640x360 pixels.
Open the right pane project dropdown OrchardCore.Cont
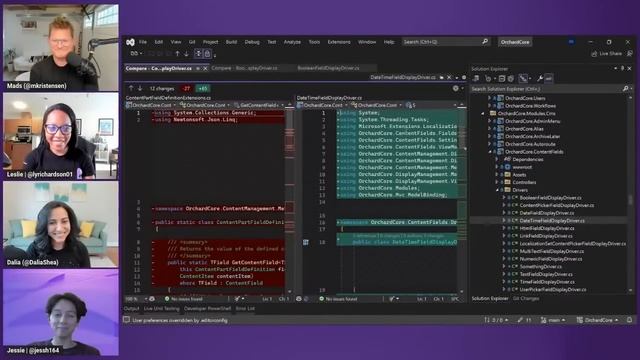point(323,105)
